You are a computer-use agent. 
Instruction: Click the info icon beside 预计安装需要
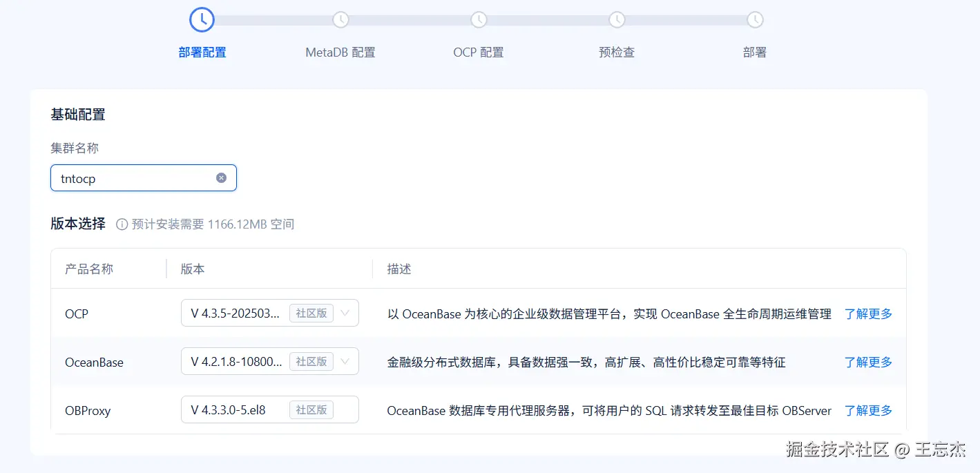coord(122,224)
